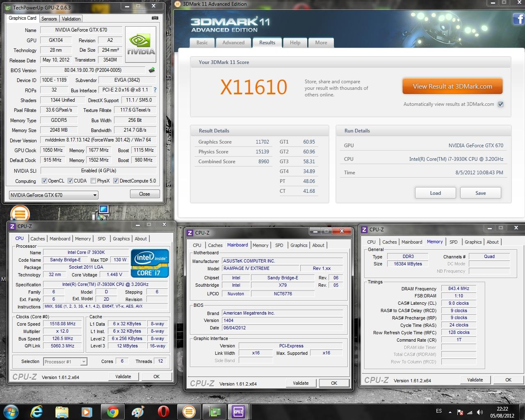
Task: Switch to Google Chrome in the taskbar
Action: (x=113, y=412)
